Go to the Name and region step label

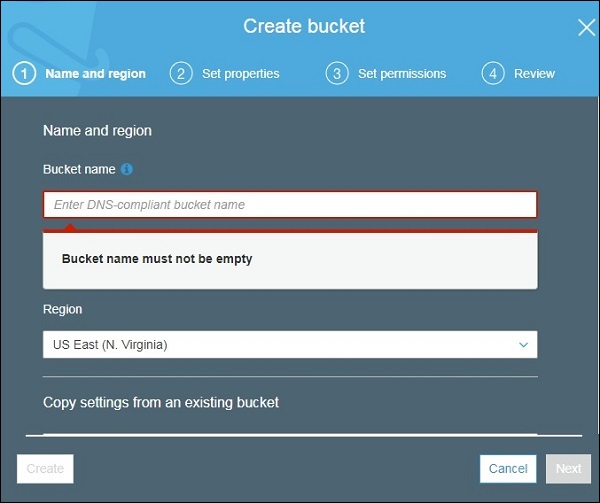[96, 73]
